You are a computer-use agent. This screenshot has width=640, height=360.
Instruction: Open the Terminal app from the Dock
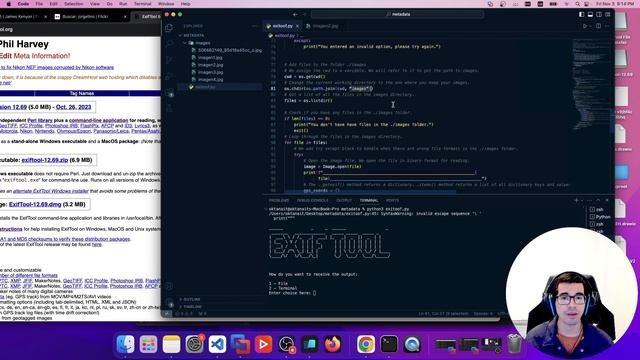coord(389,344)
